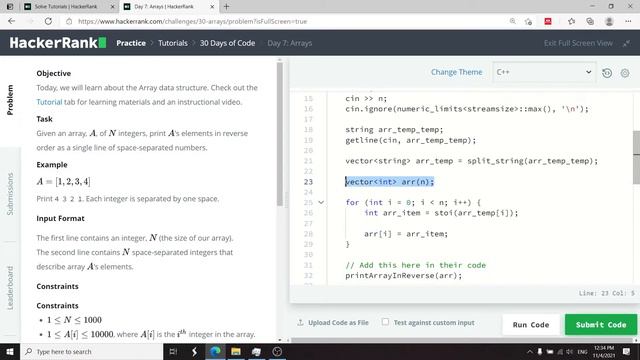Open the Collections icon
This screenshot has width=640, height=360.
590,21
